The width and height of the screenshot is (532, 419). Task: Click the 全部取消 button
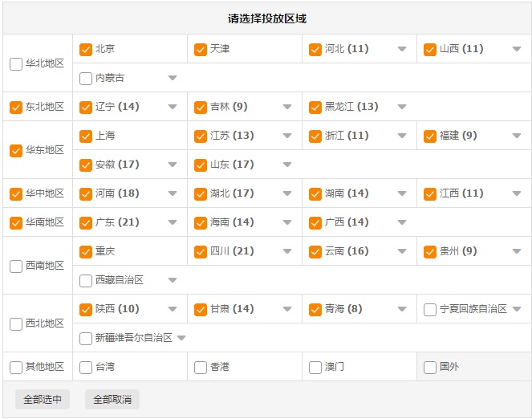point(112,399)
